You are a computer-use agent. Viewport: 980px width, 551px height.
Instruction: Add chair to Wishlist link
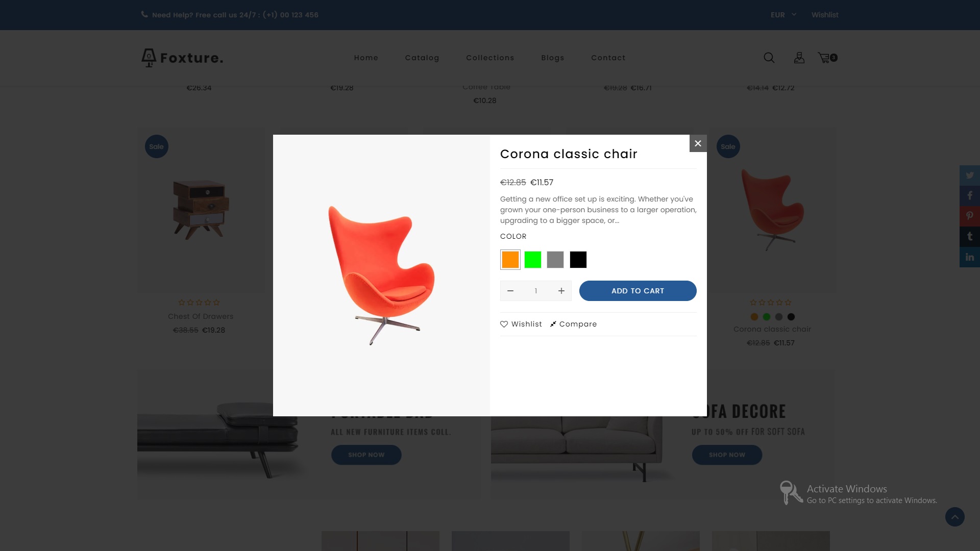521,324
